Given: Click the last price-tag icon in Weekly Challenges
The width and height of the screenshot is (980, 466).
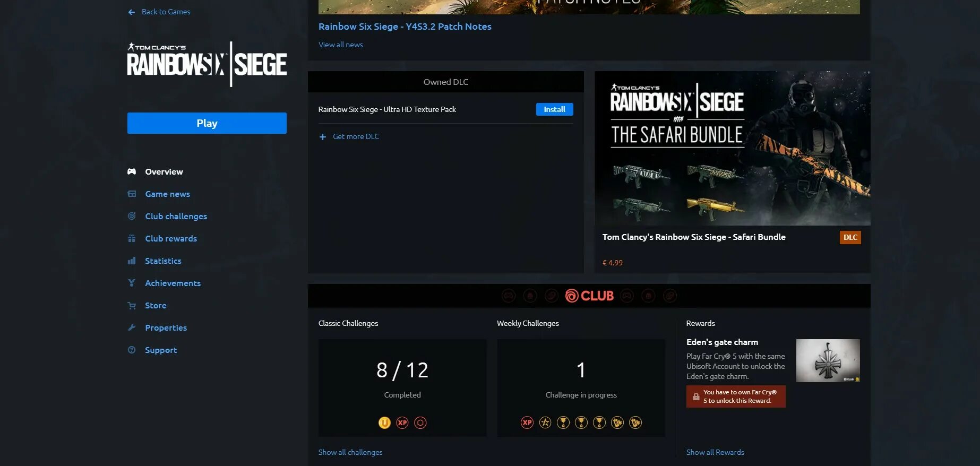Looking at the screenshot, I should (x=635, y=422).
